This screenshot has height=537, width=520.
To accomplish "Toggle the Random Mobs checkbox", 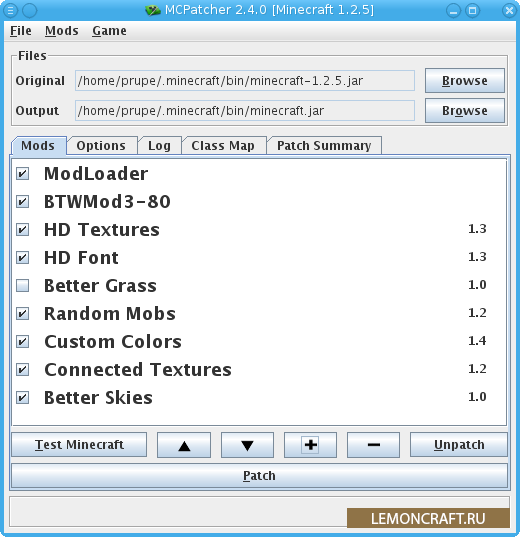I will (x=23, y=313).
